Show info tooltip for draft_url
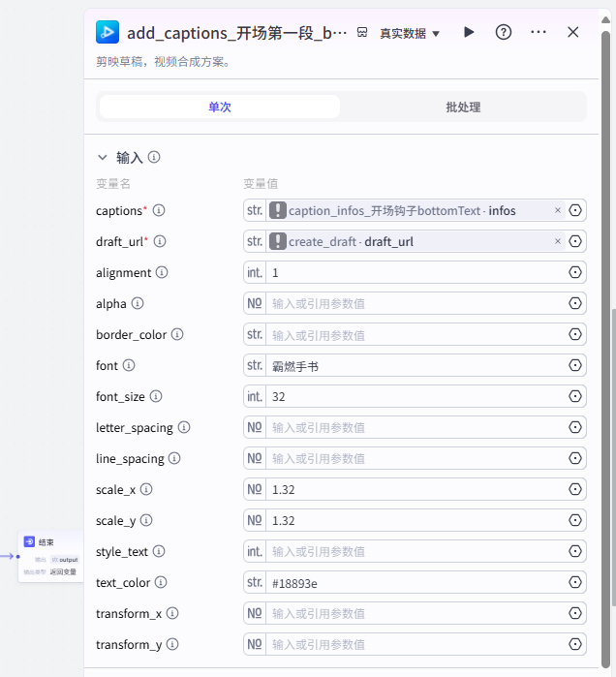The height and width of the screenshot is (677, 616). tap(160, 241)
